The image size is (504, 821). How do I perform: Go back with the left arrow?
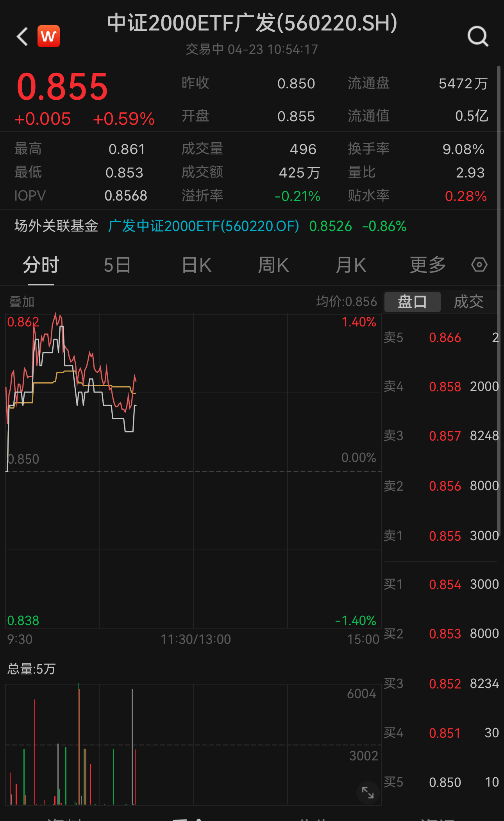[x=23, y=36]
